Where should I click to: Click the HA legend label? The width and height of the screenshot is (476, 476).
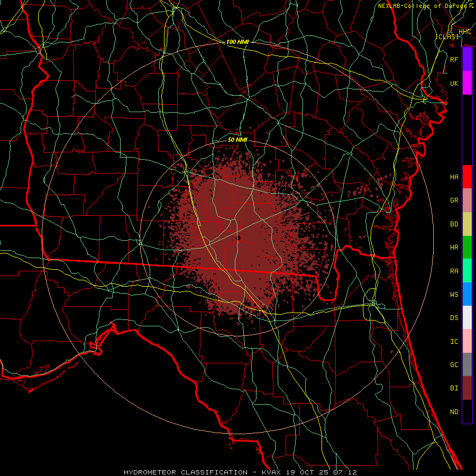click(x=454, y=177)
